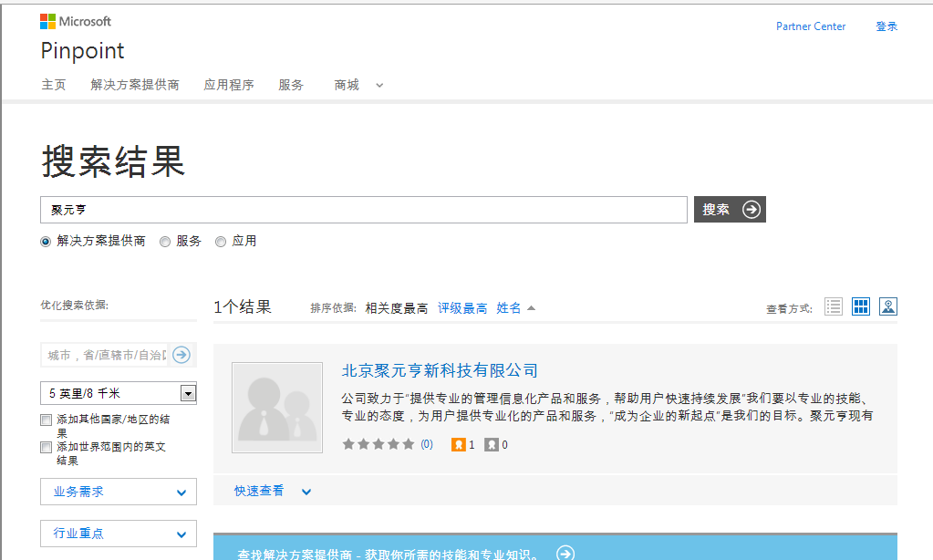Select the 应用 radio button
933x560 pixels.
click(221, 242)
